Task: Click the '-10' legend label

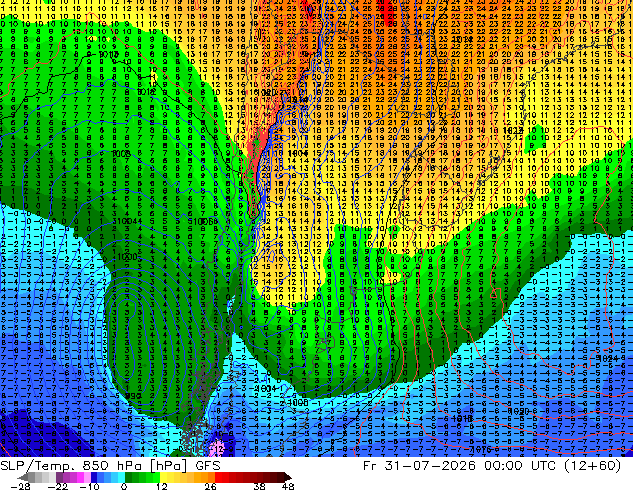Action: pyautogui.click(x=89, y=486)
